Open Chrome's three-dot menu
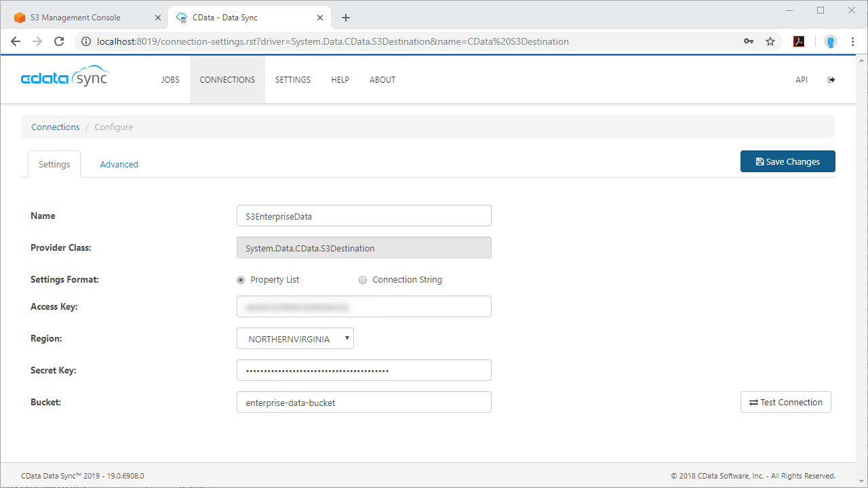The height and width of the screenshot is (488, 868). coord(852,41)
